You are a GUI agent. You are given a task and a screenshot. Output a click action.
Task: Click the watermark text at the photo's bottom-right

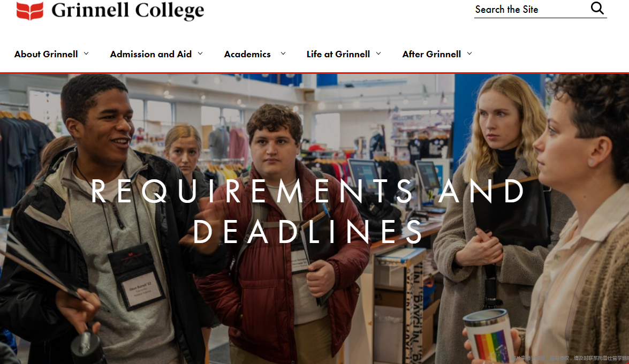coord(570,358)
